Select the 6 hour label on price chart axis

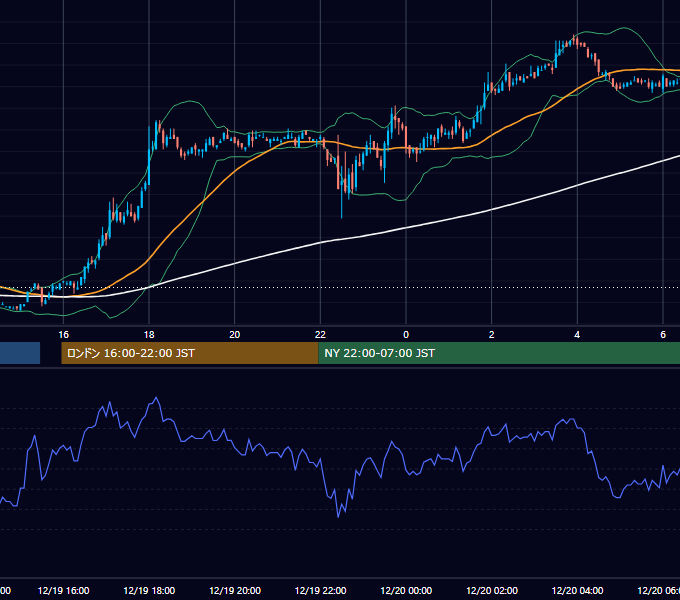click(663, 335)
